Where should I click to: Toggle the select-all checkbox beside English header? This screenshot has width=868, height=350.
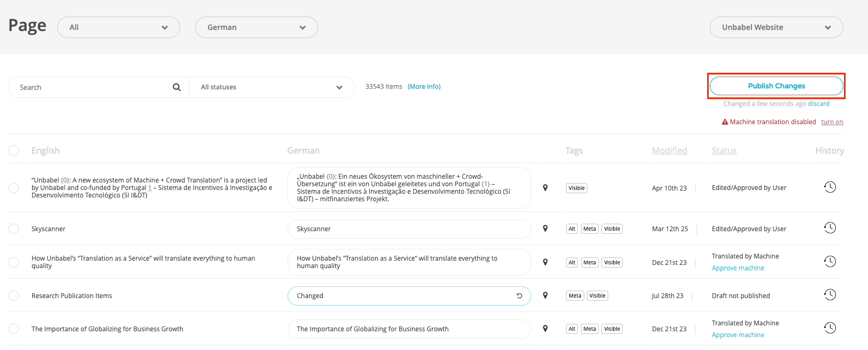[14, 151]
